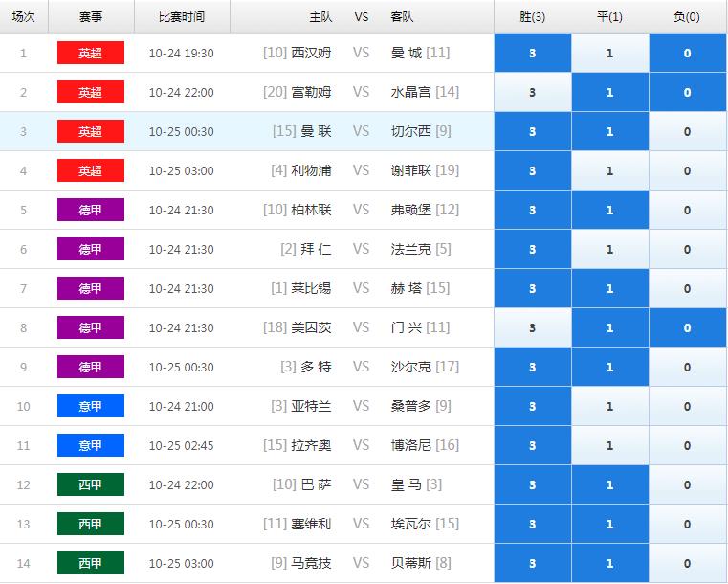The height and width of the screenshot is (584, 728).
Task: Toggle win (3) for 拜仁 vs 法兰克
Action: coord(533,249)
